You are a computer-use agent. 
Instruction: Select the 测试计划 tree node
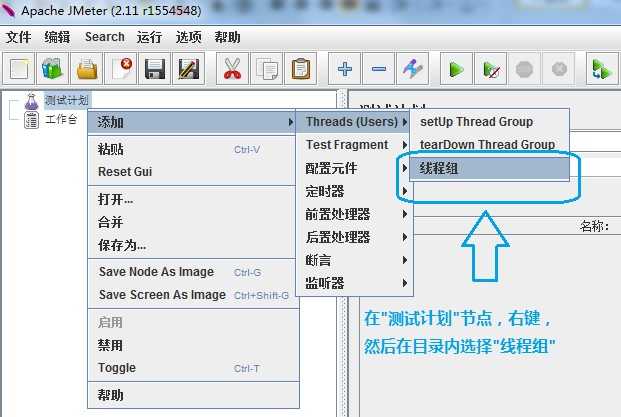coord(66,101)
